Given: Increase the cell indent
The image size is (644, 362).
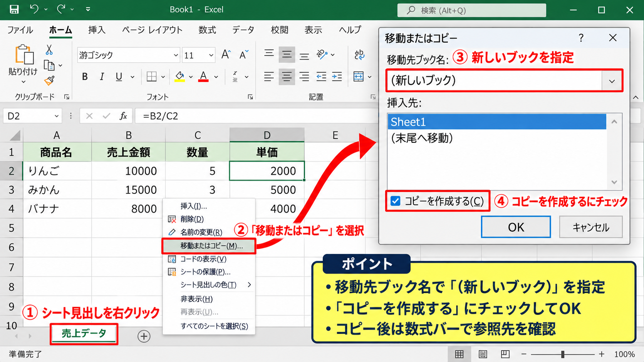Looking at the screenshot, I should coord(337,77).
